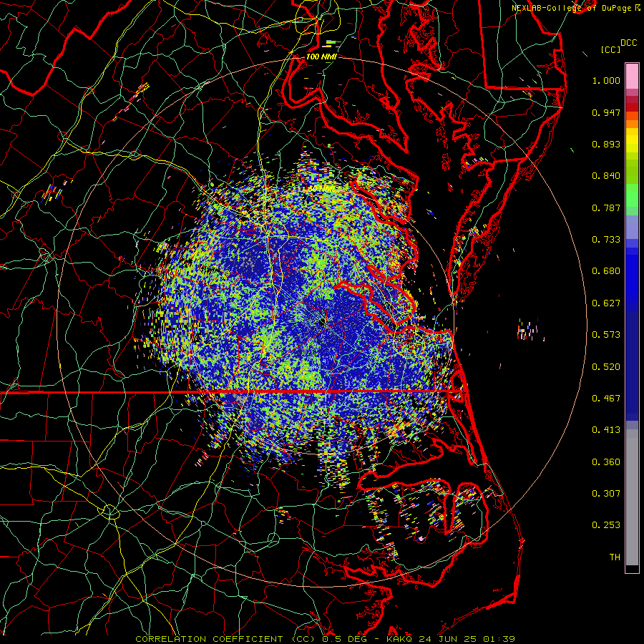Select the 0.573 scale value

606,335
